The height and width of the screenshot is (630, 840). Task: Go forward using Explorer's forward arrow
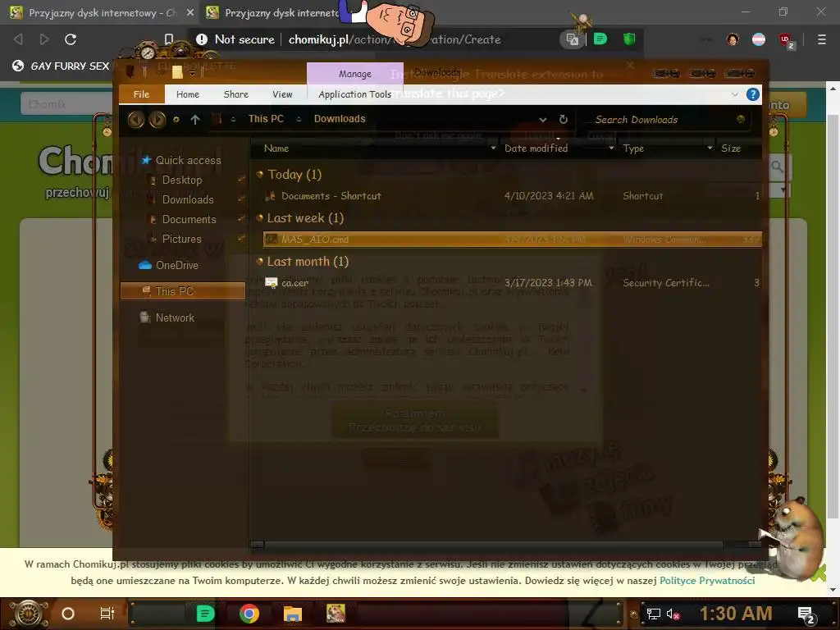(157, 119)
